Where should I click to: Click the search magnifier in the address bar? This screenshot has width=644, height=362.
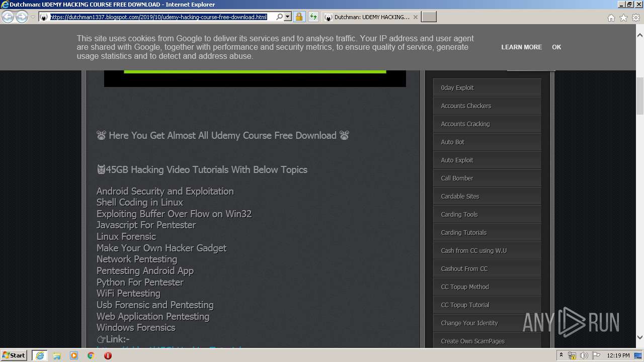280,17
